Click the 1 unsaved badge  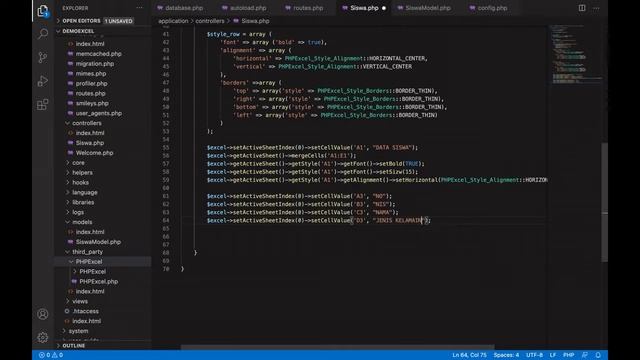pos(118,21)
